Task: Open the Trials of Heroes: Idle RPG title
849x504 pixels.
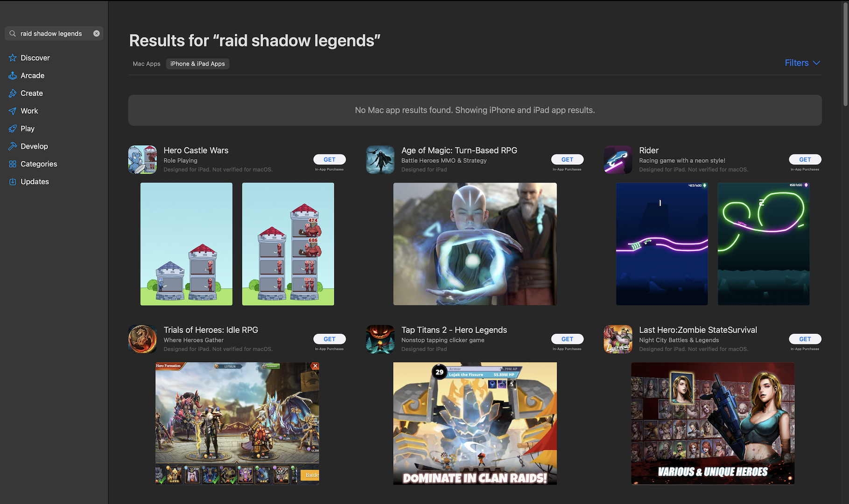Action: click(211, 330)
